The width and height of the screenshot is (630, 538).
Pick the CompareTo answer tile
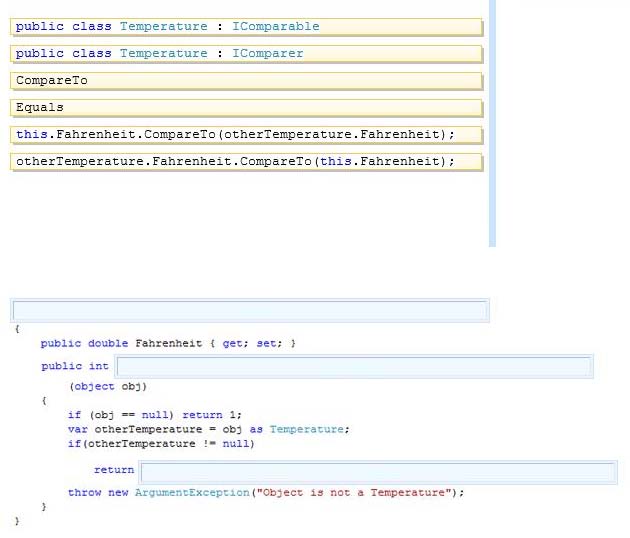[x=246, y=81]
